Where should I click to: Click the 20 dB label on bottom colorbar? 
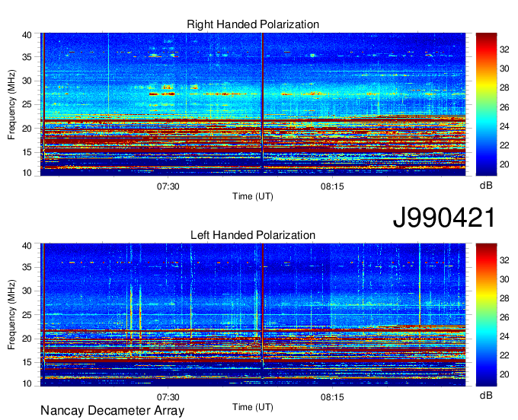click(504, 374)
